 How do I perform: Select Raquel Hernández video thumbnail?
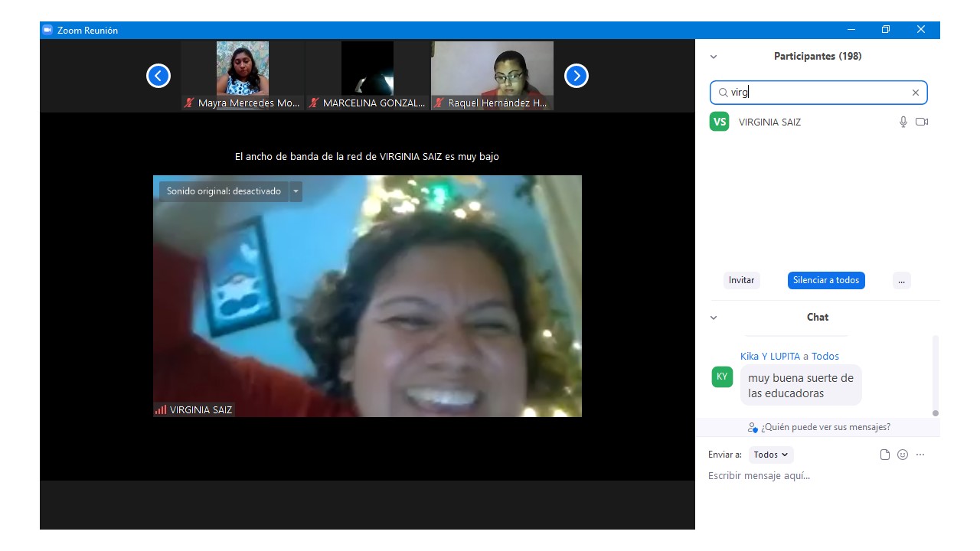(x=492, y=76)
